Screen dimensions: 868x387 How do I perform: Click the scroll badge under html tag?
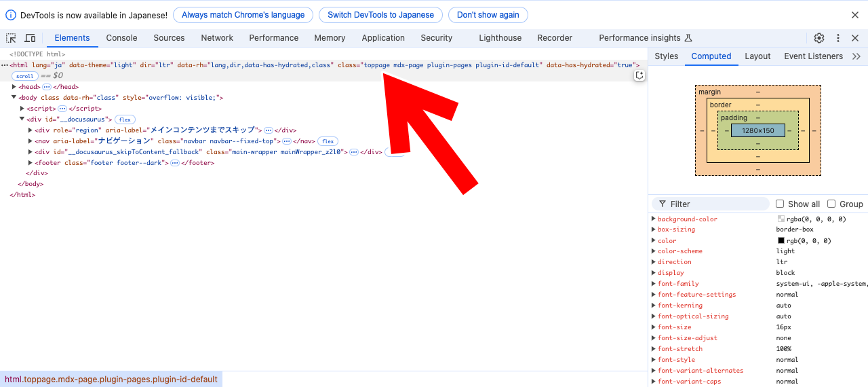[25, 76]
